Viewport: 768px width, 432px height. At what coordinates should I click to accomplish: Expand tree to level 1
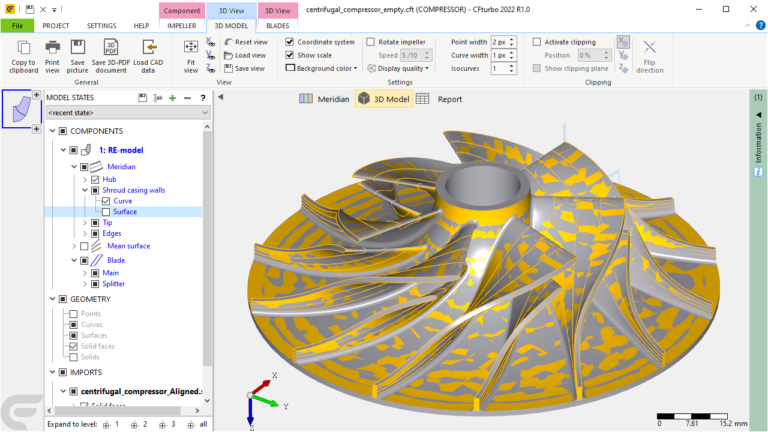(111, 425)
